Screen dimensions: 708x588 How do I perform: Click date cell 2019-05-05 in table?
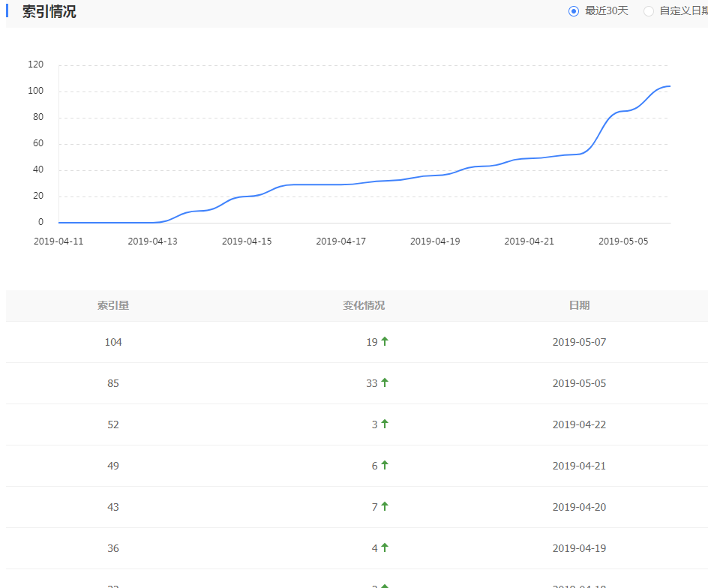click(x=579, y=383)
